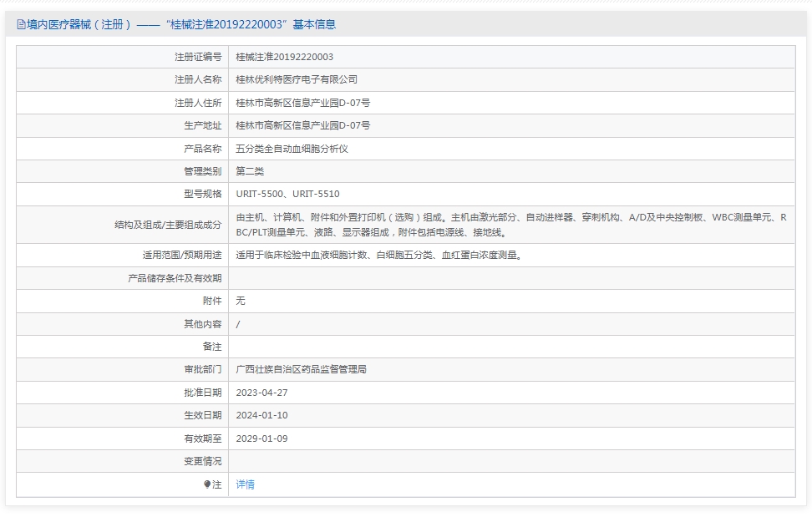This screenshot has width=812, height=517.
Task: Click the address value in 生产地址 row
Action: pyautogui.click(x=302, y=125)
